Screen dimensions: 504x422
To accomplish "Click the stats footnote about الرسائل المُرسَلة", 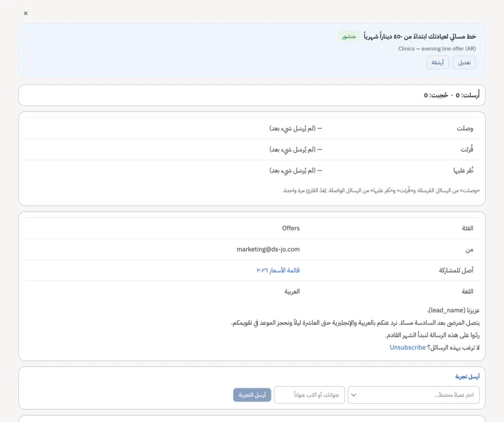I will (381, 190).
